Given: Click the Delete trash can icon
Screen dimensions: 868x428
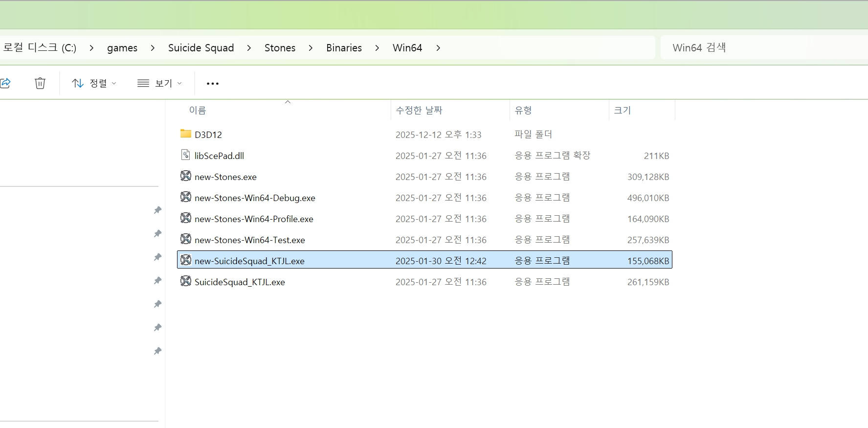Looking at the screenshot, I should pyautogui.click(x=40, y=83).
